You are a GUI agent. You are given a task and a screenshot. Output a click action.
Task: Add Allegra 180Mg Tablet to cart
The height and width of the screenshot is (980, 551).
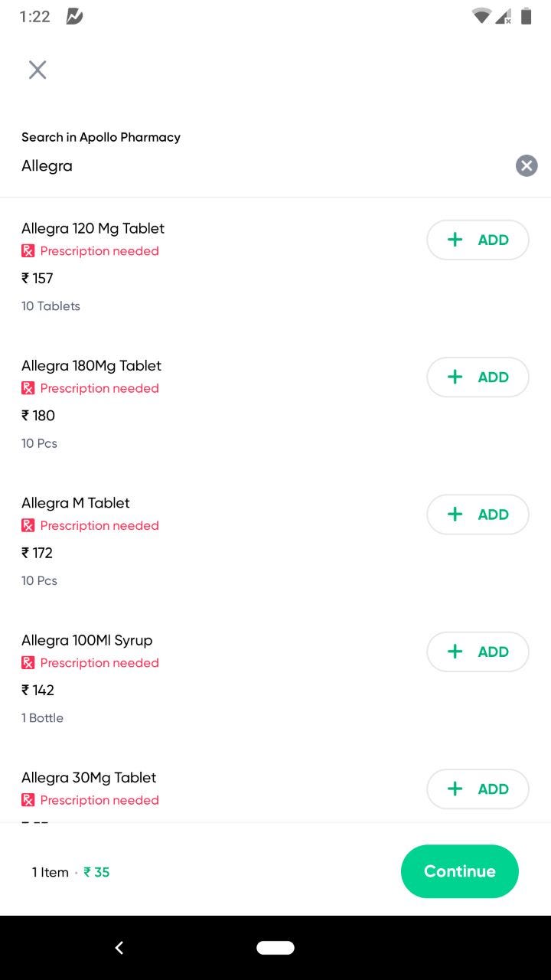pos(478,377)
